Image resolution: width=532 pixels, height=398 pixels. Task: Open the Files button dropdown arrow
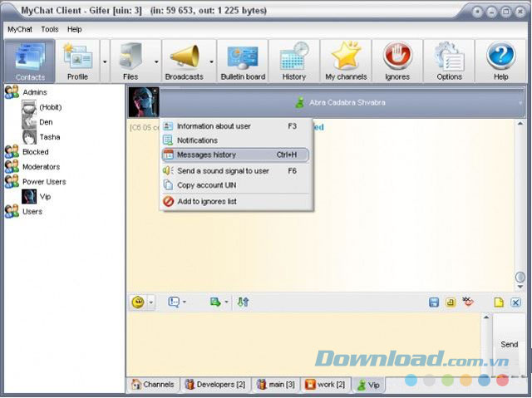156,61
